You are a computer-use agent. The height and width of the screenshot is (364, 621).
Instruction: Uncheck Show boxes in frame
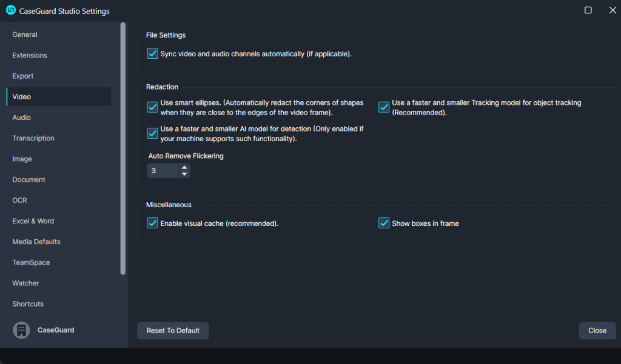tap(384, 223)
